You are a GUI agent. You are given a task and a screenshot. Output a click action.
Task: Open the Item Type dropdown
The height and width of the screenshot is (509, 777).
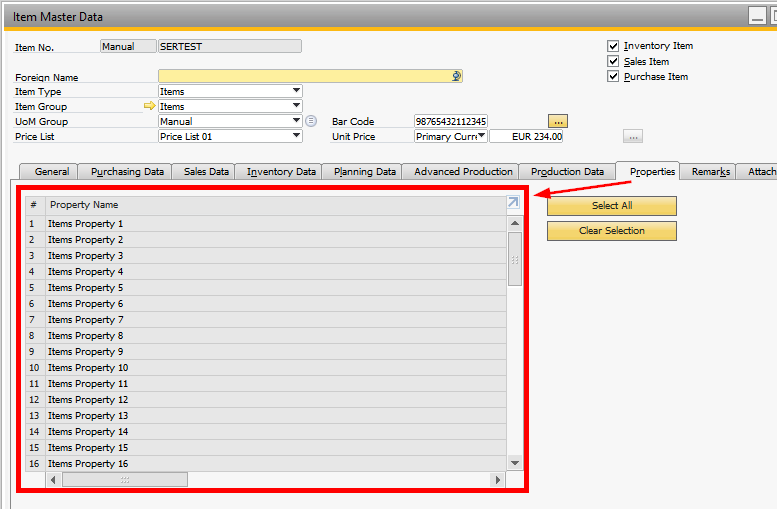(x=296, y=91)
